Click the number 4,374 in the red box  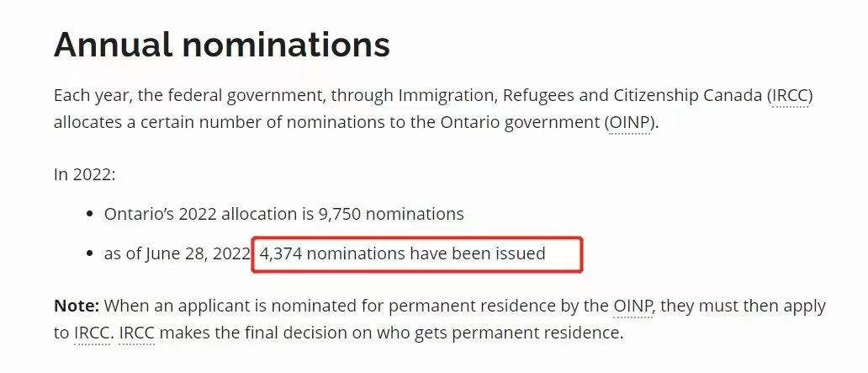pos(282,253)
